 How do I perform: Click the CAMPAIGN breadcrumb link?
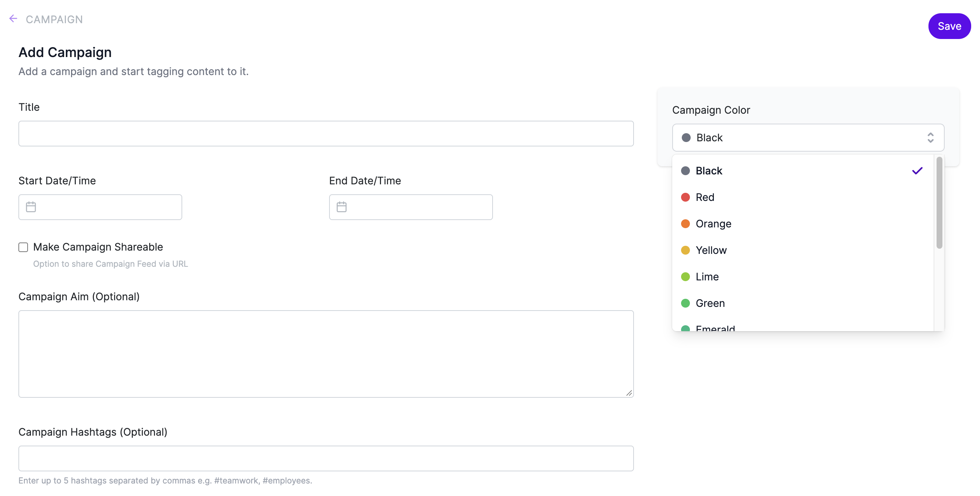pyautogui.click(x=54, y=20)
